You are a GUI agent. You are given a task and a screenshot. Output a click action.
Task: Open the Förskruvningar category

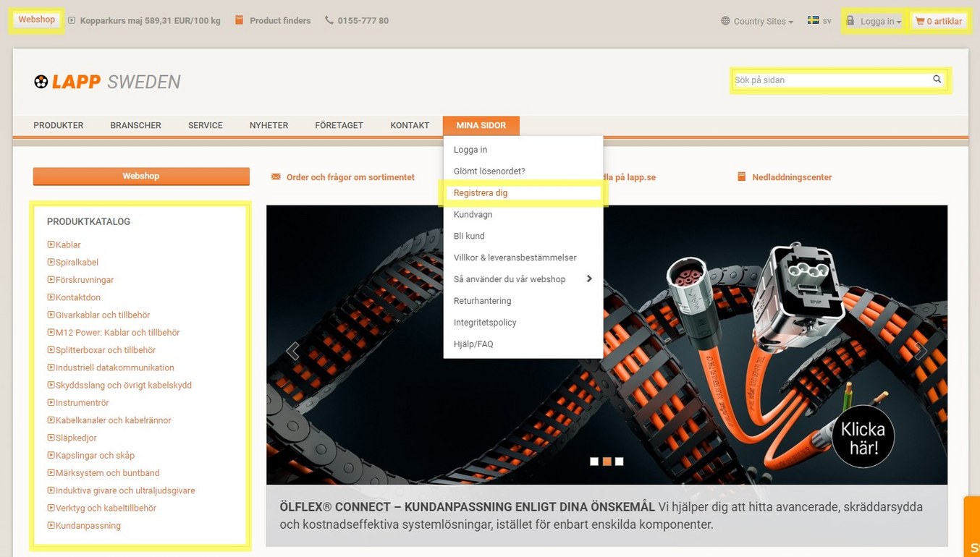point(85,280)
